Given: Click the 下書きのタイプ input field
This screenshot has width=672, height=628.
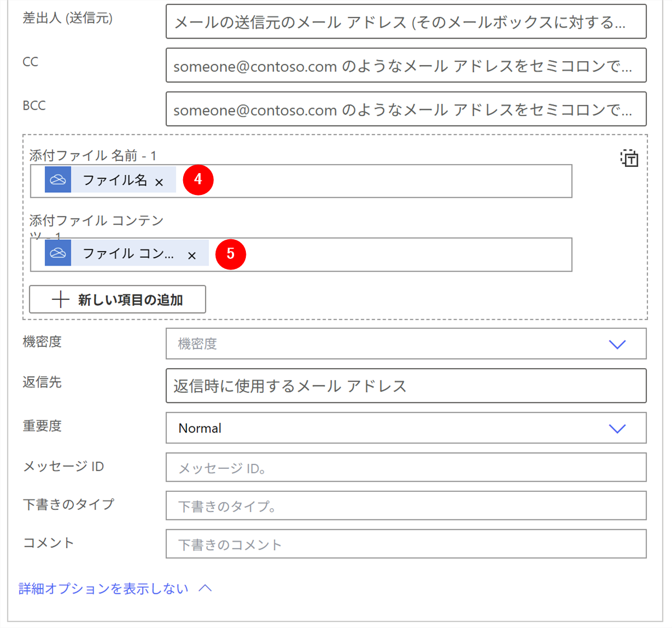Looking at the screenshot, I should [405, 506].
